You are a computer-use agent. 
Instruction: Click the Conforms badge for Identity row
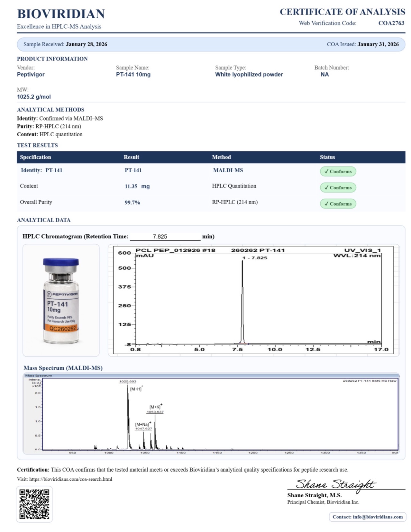coord(338,171)
